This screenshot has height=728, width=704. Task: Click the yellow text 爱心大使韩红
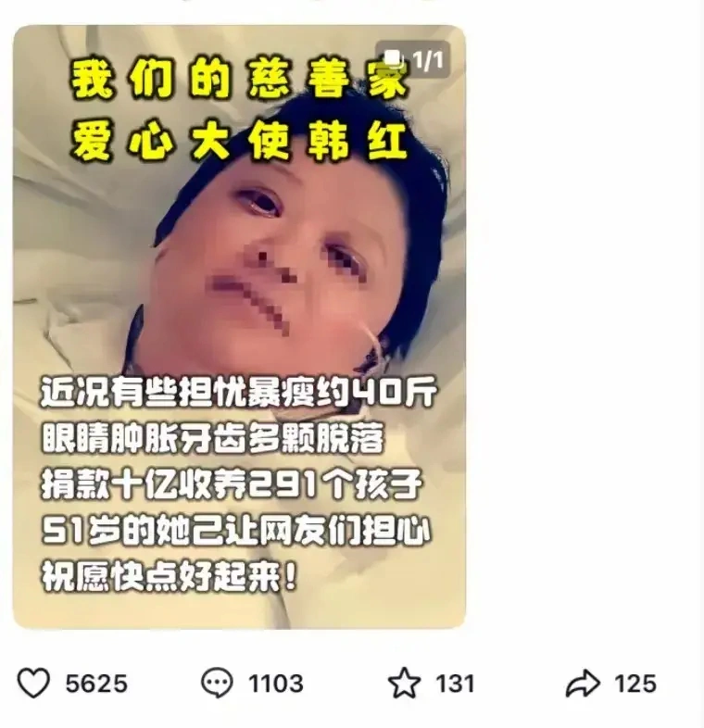tap(240, 141)
